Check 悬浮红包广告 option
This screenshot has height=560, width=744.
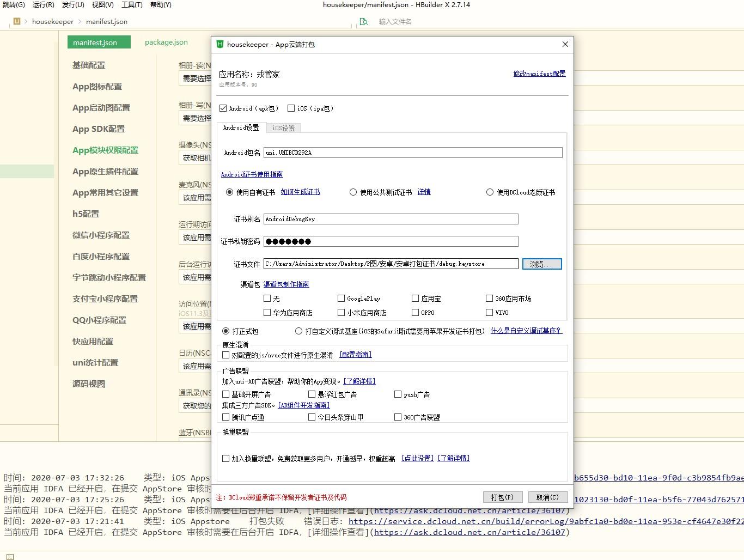tap(312, 394)
